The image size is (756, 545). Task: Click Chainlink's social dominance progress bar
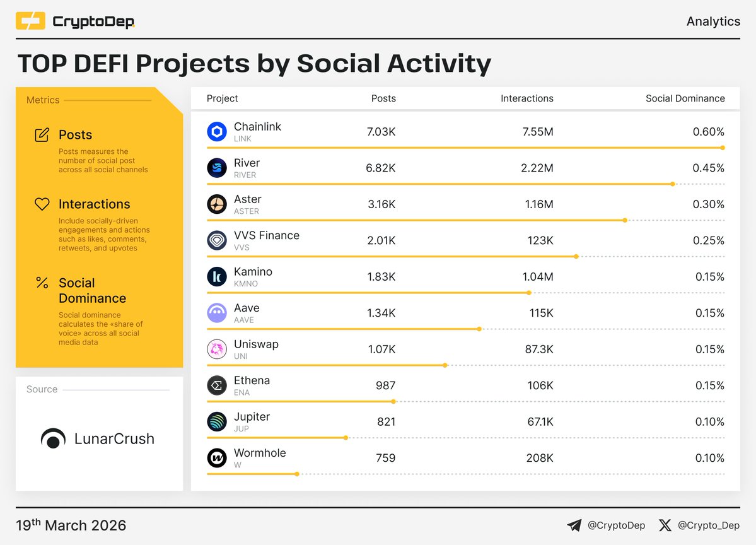(x=467, y=148)
